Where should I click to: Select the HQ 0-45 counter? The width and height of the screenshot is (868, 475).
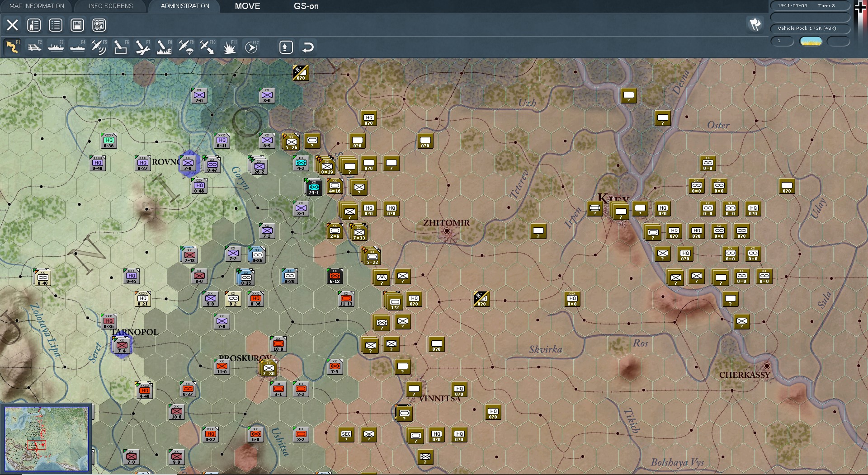click(x=132, y=276)
